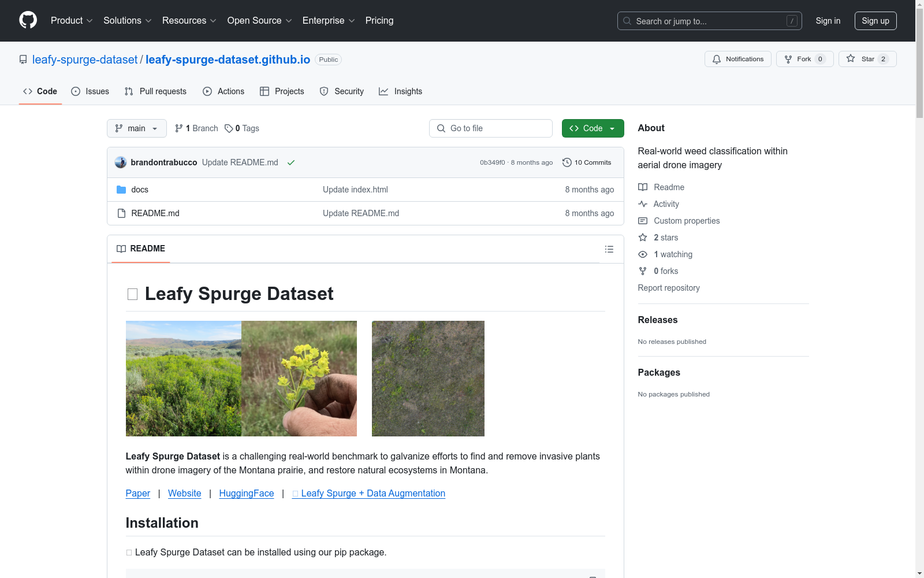Open the README outline list icon
This screenshot has height=578, width=924.
pyautogui.click(x=609, y=249)
